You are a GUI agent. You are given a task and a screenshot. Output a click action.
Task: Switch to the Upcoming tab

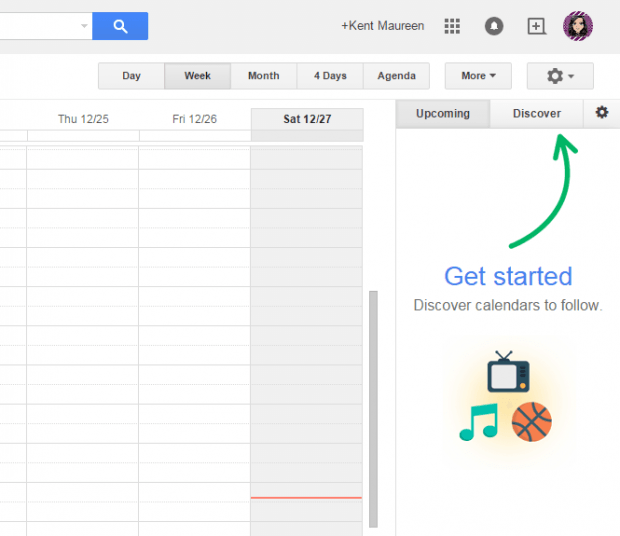click(443, 114)
